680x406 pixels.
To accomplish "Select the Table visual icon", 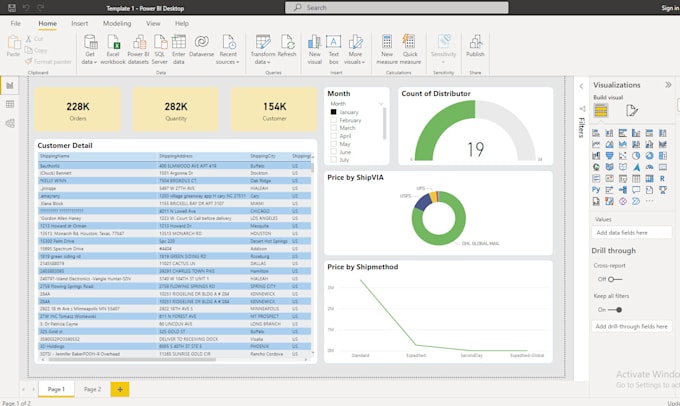I will (x=636, y=178).
